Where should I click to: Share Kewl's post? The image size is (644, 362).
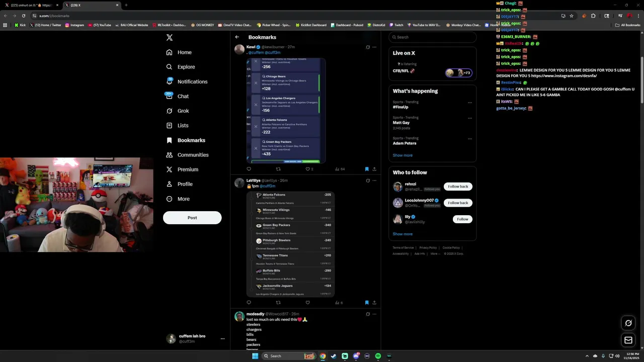[374, 169]
